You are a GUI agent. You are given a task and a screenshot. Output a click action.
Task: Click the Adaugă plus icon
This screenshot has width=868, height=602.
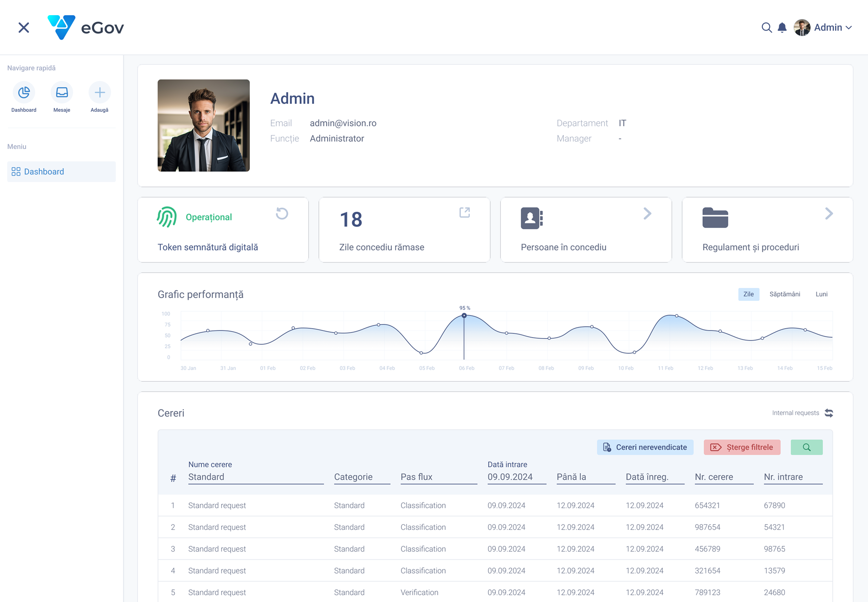(100, 92)
